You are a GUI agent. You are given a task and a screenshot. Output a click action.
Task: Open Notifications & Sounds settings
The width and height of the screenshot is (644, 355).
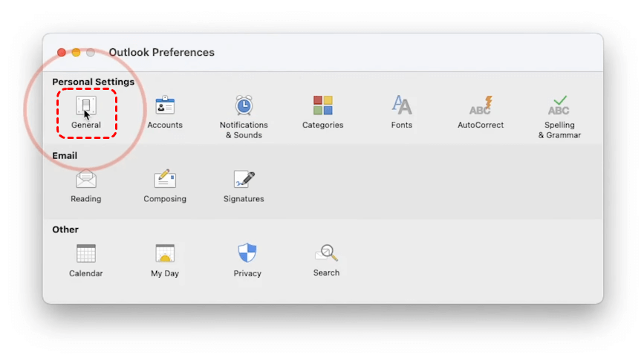(244, 106)
